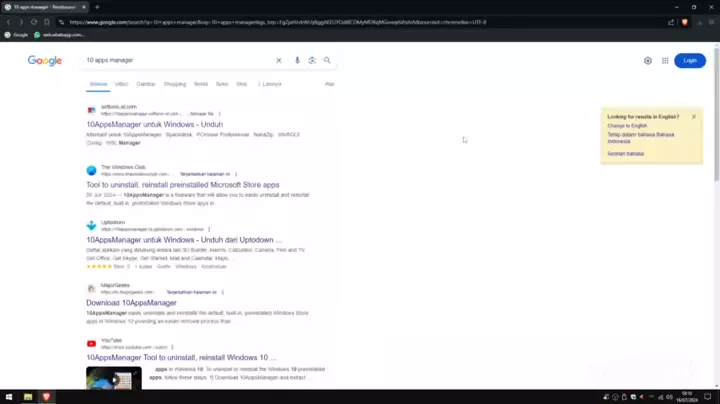The height and width of the screenshot is (404, 720).
Task: Switch to the Video results tab
Action: point(121,84)
